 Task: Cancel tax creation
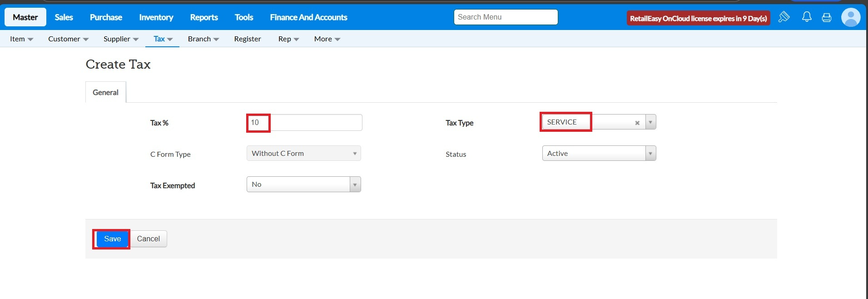(149, 239)
